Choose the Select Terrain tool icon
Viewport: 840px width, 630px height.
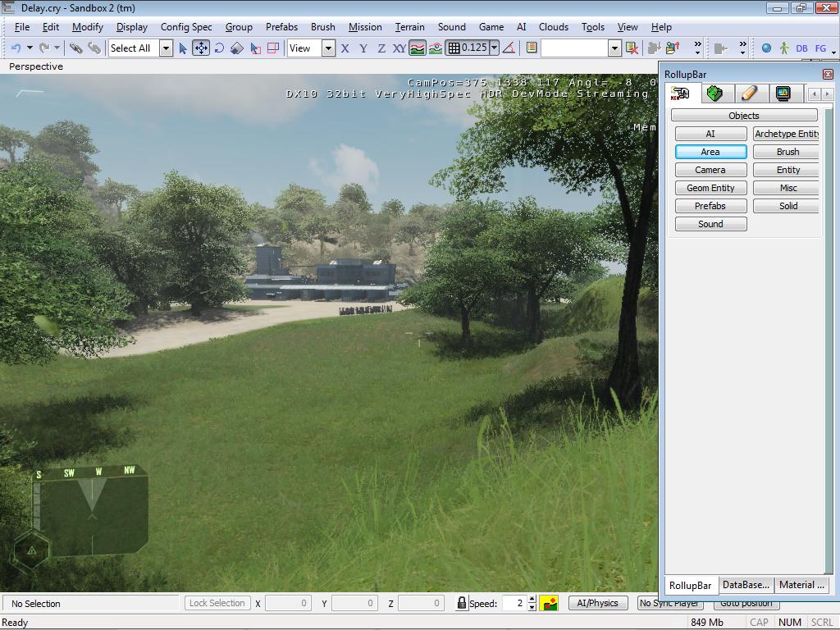tap(256, 48)
